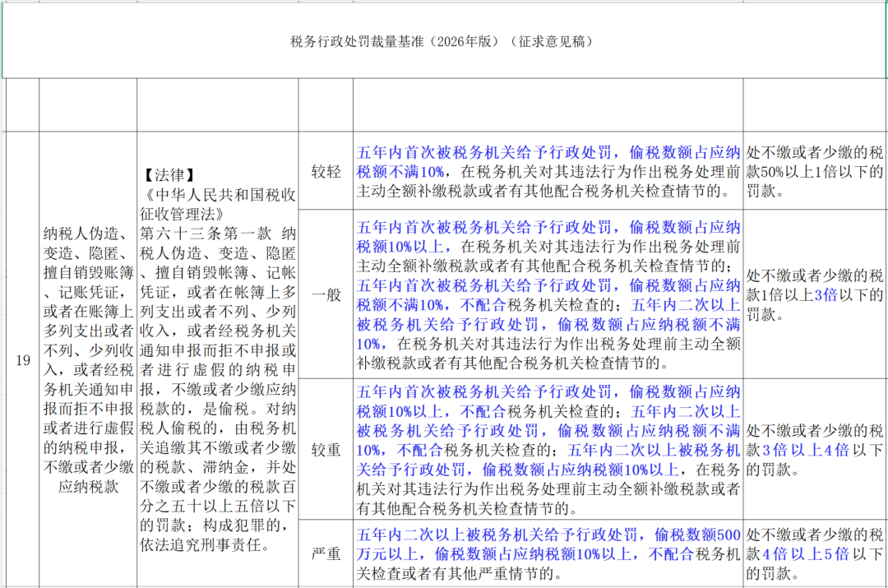Click the 严重 severity level cell
The image size is (888, 588).
pos(326,553)
